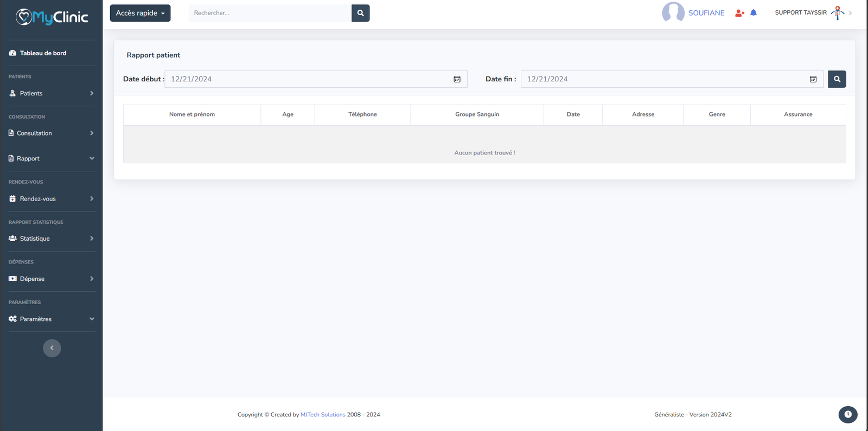
Task: Click the Rechercher search field
Action: (270, 13)
